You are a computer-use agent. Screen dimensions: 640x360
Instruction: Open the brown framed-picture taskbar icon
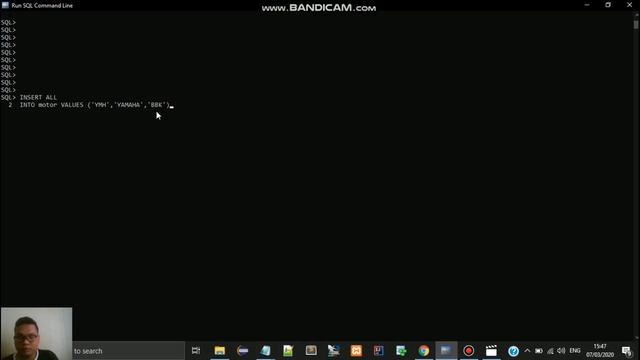coord(311,351)
